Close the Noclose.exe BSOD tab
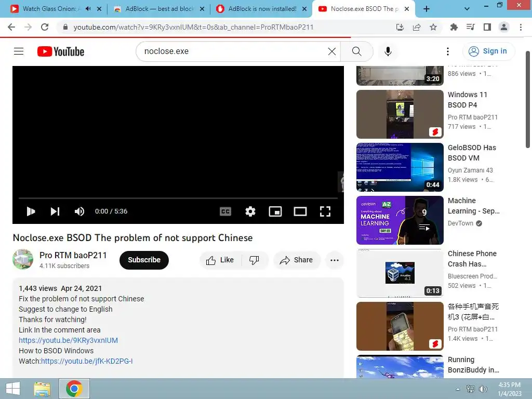The image size is (532, 399). [x=407, y=9]
